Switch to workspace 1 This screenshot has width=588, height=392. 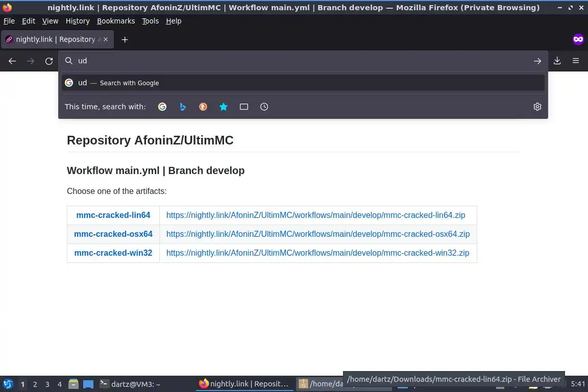coord(23,384)
